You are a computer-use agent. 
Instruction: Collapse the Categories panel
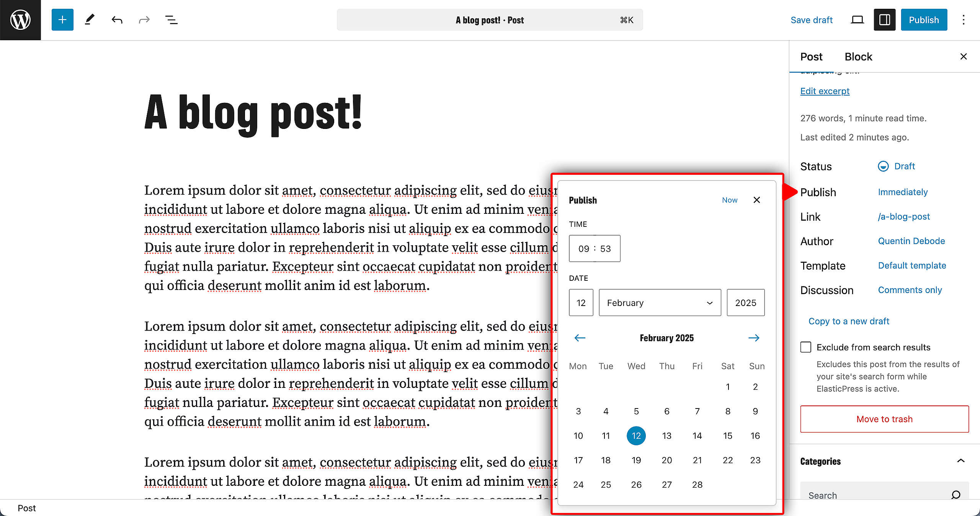tap(961, 461)
